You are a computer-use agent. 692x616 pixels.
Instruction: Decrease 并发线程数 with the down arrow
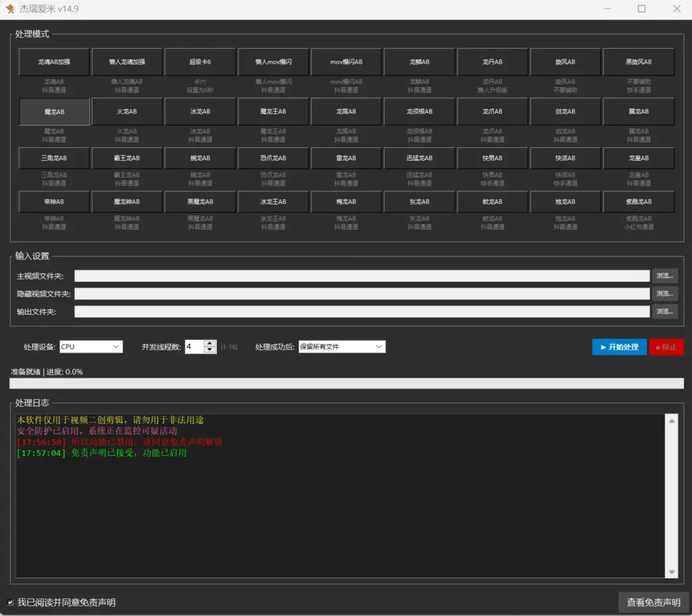pos(210,350)
